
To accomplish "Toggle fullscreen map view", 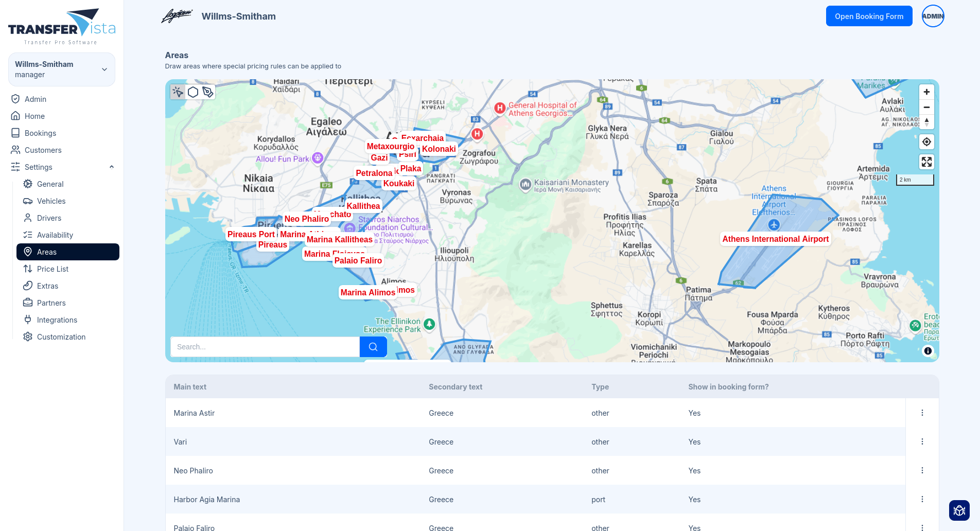I will pos(926,162).
